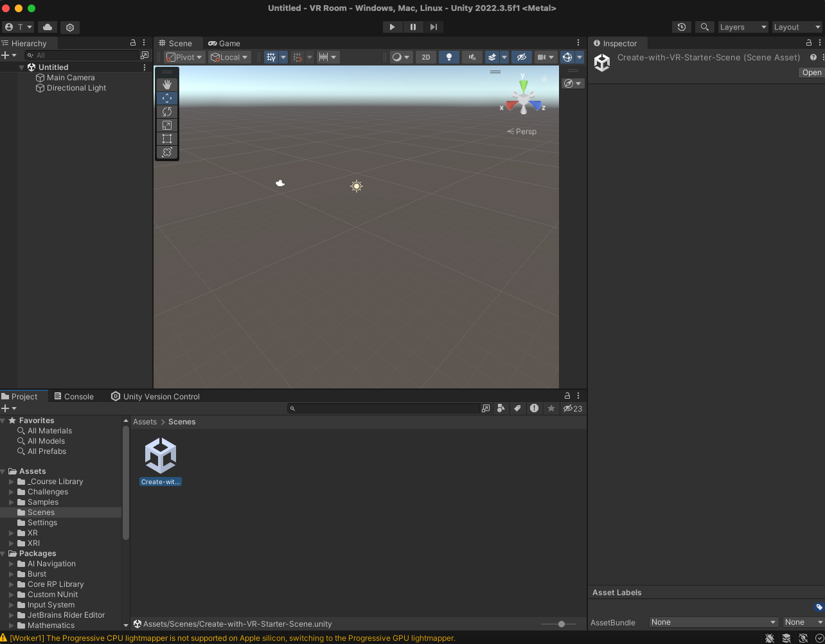The width and height of the screenshot is (825, 644).
Task: Toggle hidden packages visibility showing 23
Action: 572,408
